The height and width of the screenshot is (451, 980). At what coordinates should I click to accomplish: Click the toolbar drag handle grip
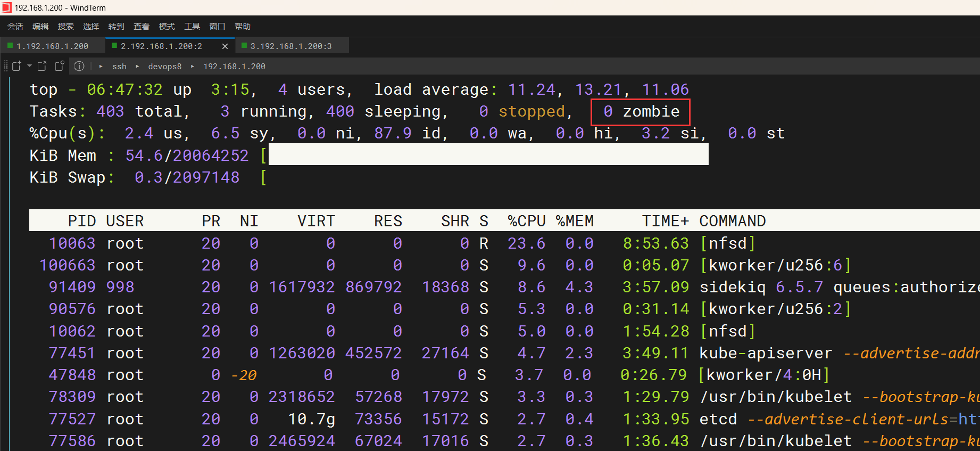6,66
